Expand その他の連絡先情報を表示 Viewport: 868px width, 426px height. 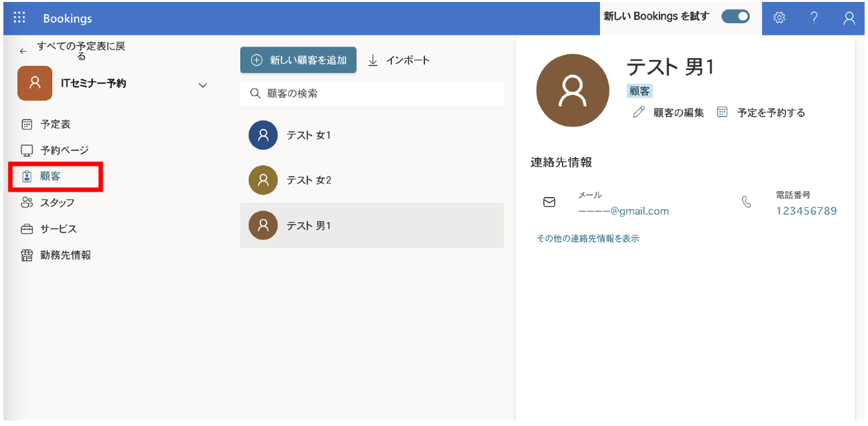click(x=588, y=239)
